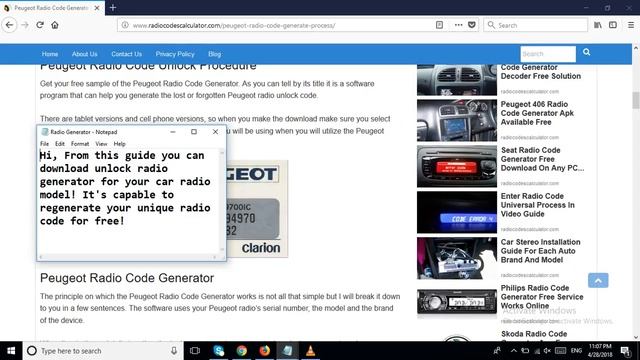Open Enter Radio Code Universal Process link
The width and height of the screenshot is (640, 360).
pos(537,205)
